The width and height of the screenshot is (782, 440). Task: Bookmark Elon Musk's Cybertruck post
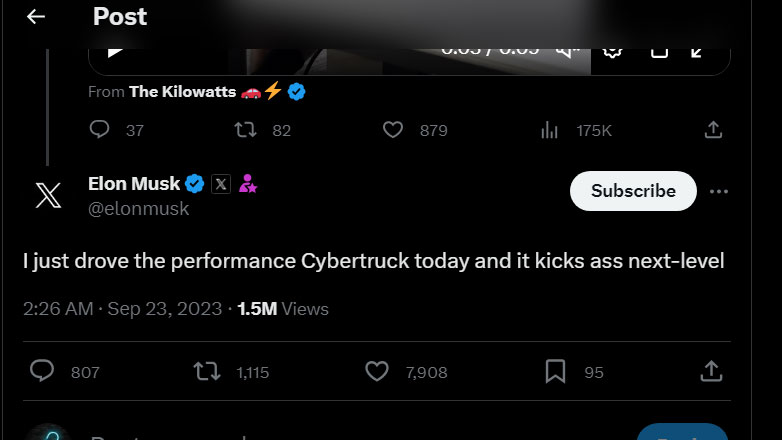click(x=556, y=371)
